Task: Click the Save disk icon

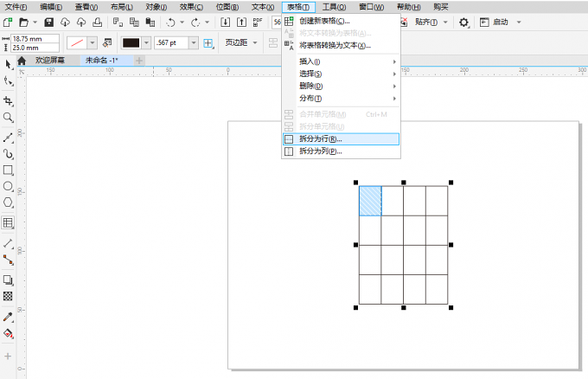Action: pyautogui.click(x=48, y=22)
